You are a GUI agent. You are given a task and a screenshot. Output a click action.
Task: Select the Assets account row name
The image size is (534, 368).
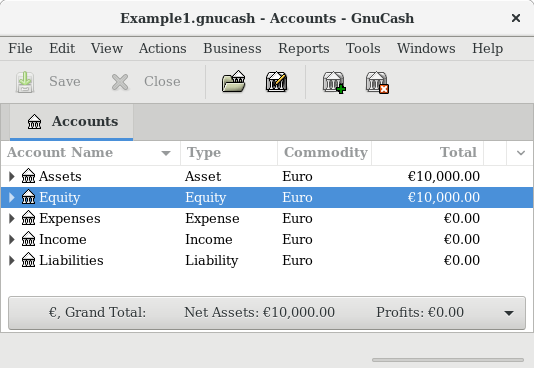click(x=60, y=176)
